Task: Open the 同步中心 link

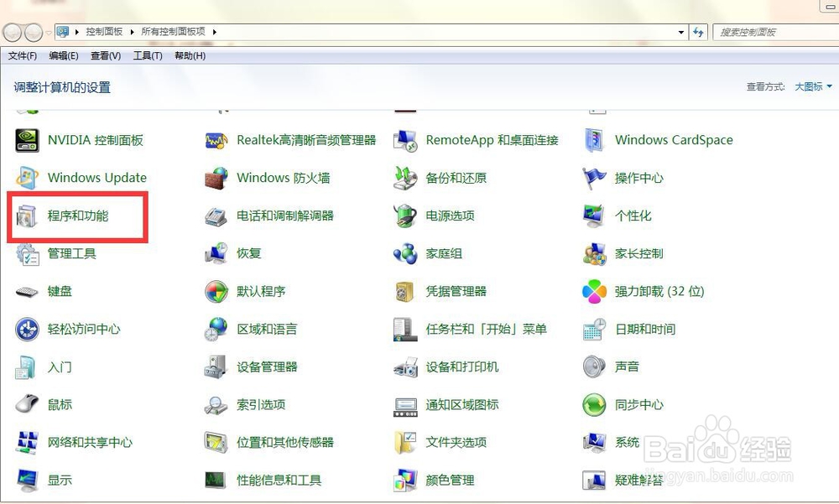Action: 638,404
